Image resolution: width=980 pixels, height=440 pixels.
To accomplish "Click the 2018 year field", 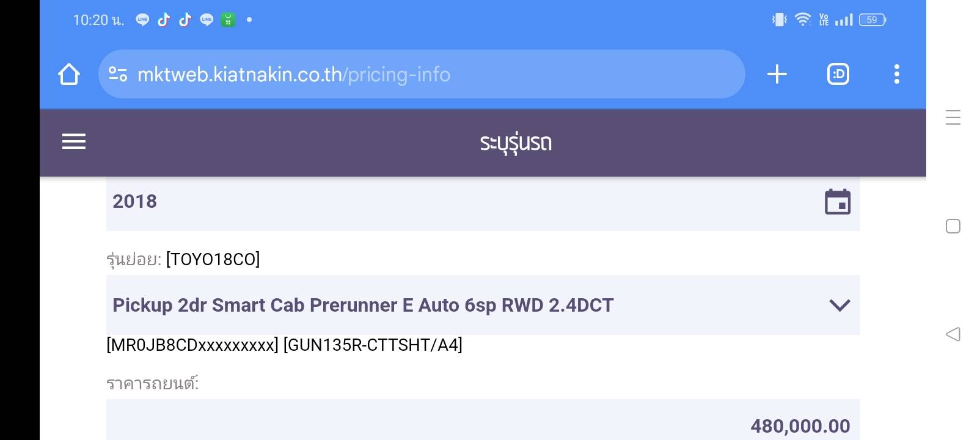I will click(x=428, y=202).
